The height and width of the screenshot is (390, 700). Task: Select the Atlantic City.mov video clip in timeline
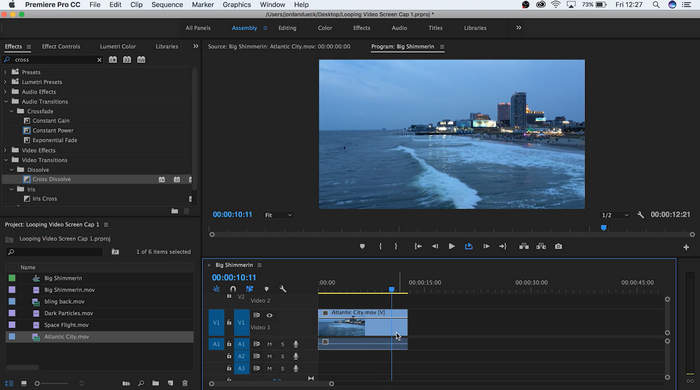coord(362,323)
